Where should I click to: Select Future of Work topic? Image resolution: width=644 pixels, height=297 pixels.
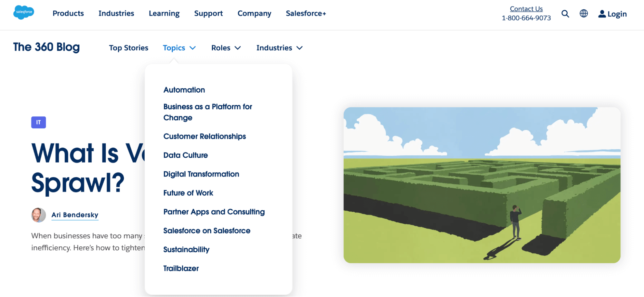tap(188, 193)
